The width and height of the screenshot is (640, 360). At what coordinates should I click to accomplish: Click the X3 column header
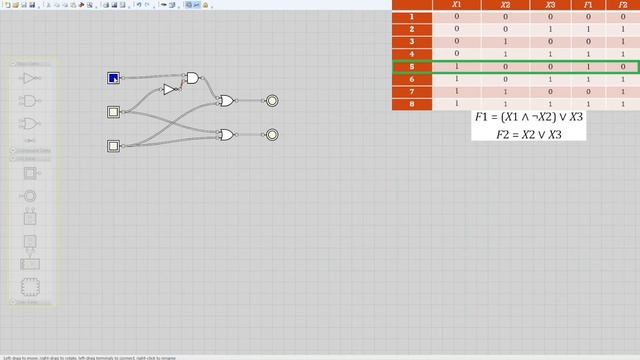550,5
